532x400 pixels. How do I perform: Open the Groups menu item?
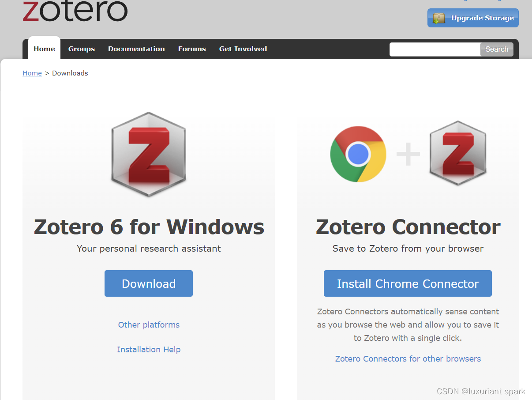click(x=82, y=49)
